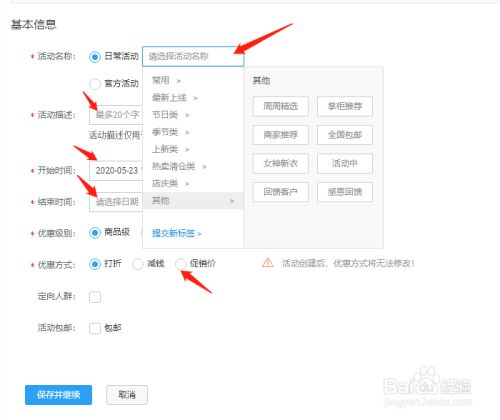Click the 保存并继续 button

(x=58, y=395)
